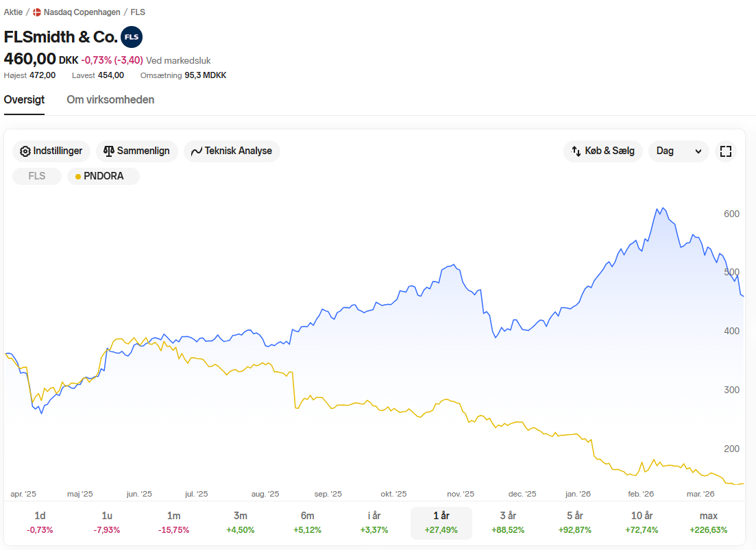Viewport: 756px width, 550px height.
Task: Open Nasdaq Copenhagen breadcrumb link
Action: coord(82,12)
